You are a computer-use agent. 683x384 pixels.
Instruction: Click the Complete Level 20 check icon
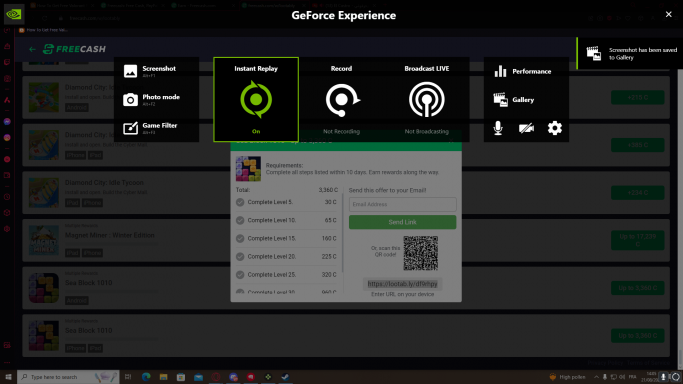coord(240,257)
